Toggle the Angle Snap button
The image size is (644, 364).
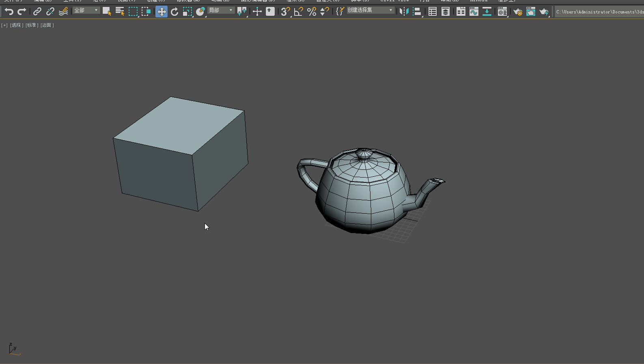(x=299, y=12)
